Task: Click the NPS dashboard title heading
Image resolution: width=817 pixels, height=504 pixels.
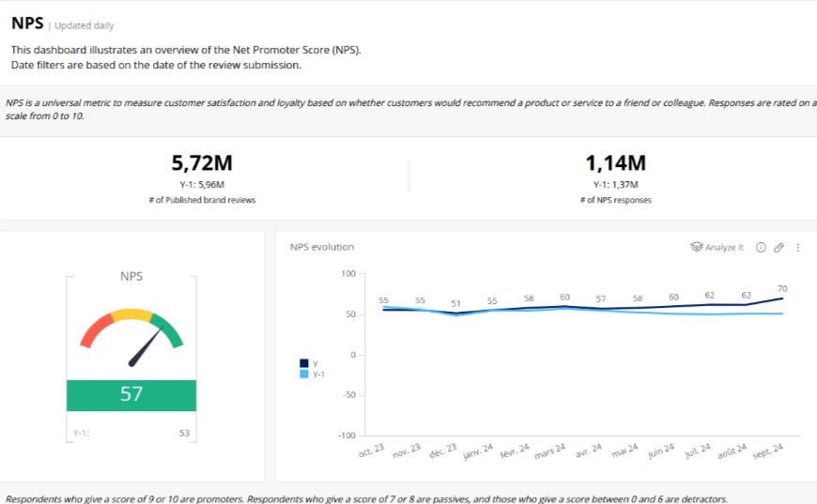Action: point(27,24)
